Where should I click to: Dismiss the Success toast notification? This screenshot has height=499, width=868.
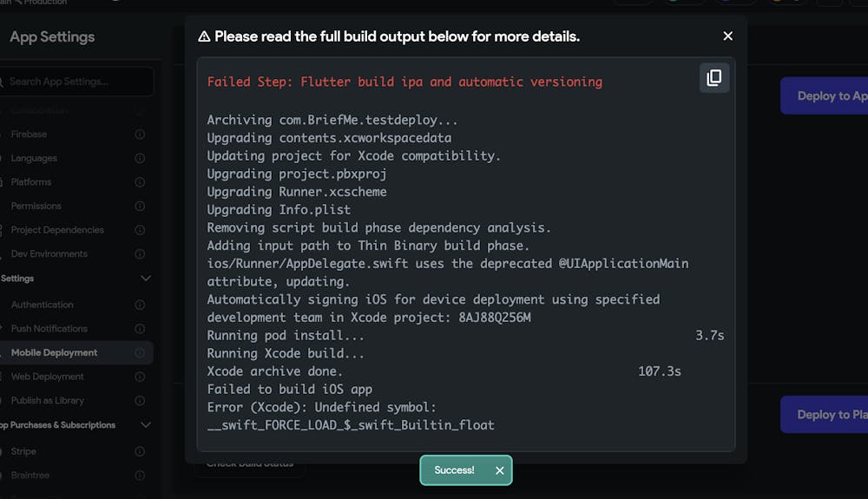click(x=499, y=470)
